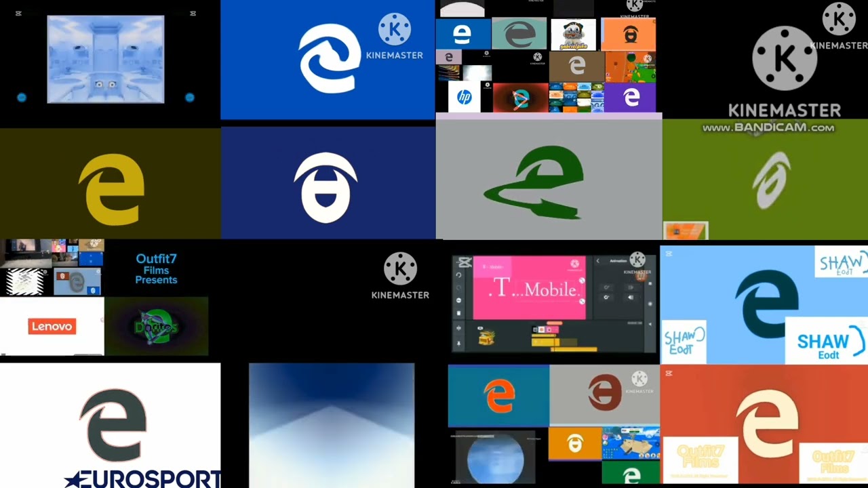This screenshot has width=868, height=488.
Task: Click the pin icon in the editor sidebar
Action: tap(458, 344)
